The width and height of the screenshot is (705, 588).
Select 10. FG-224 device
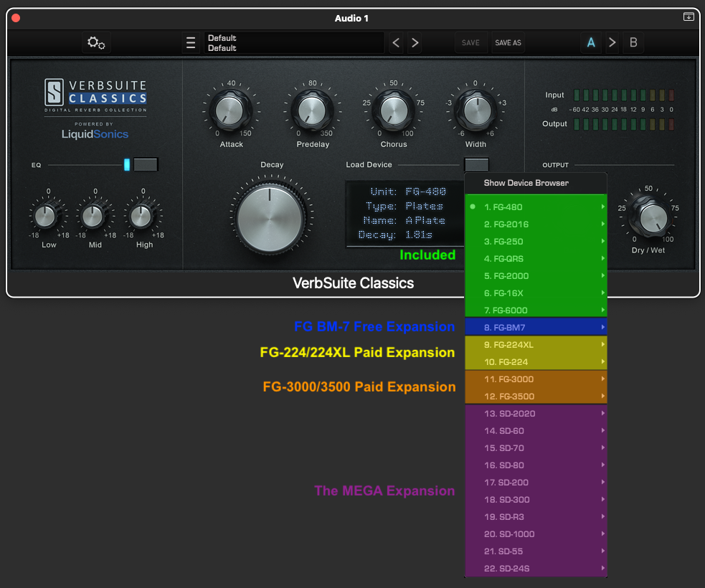(x=536, y=362)
